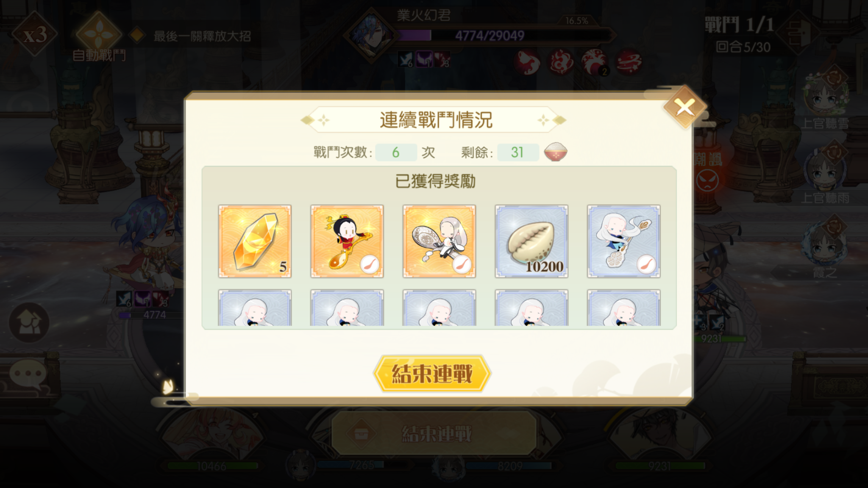Toggle the x3 battle speed
Viewport: 868px width, 488px height.
click(x=35, y=35)
